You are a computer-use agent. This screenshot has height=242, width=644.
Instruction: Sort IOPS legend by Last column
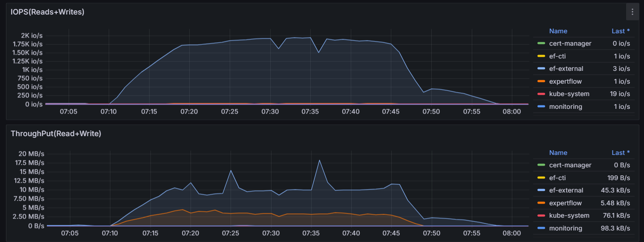point(620,31)
